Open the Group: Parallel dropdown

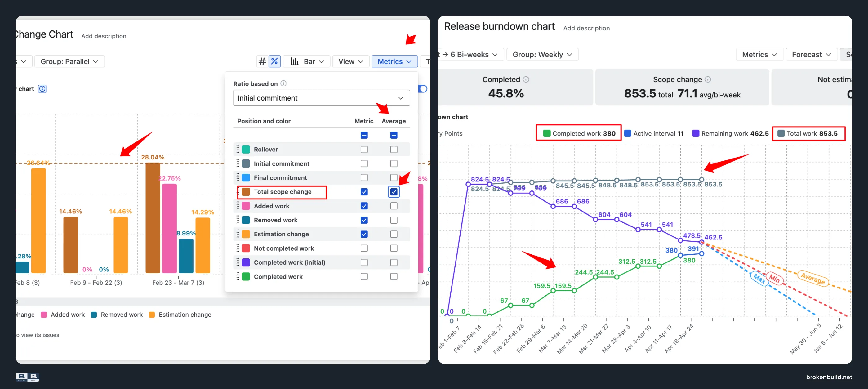pos(69,61)
